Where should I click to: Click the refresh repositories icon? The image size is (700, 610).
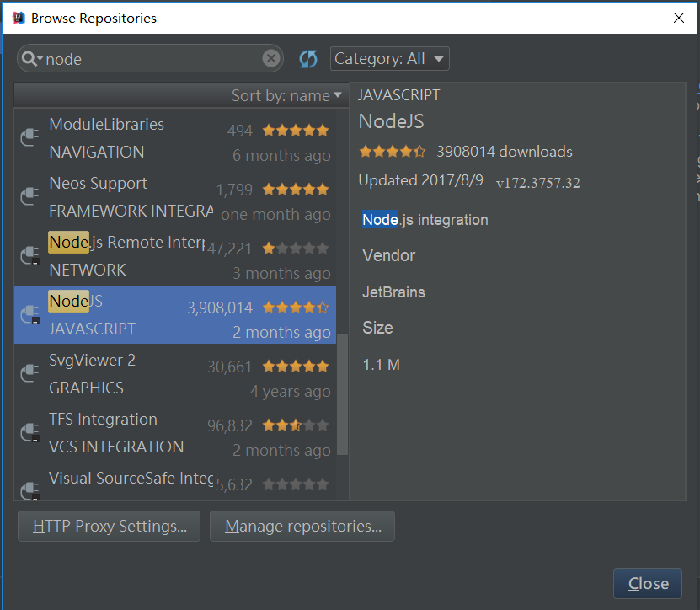coord(308,58)
